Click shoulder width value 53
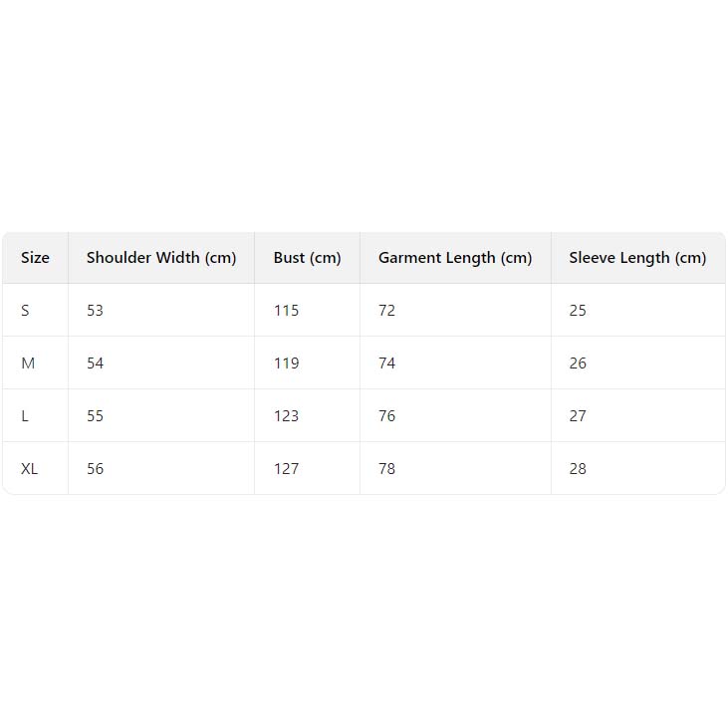The height and width of the screenshot is (728, 728). (x=95, y=311)
